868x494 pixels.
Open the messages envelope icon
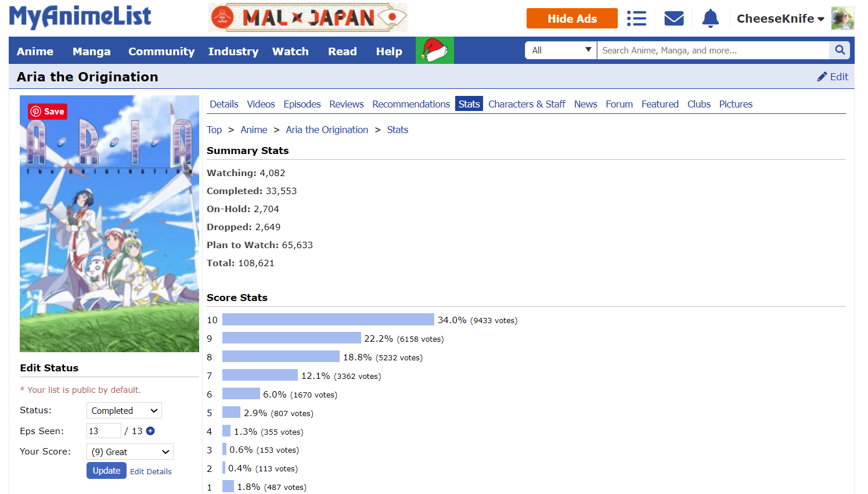pos(673,19)
